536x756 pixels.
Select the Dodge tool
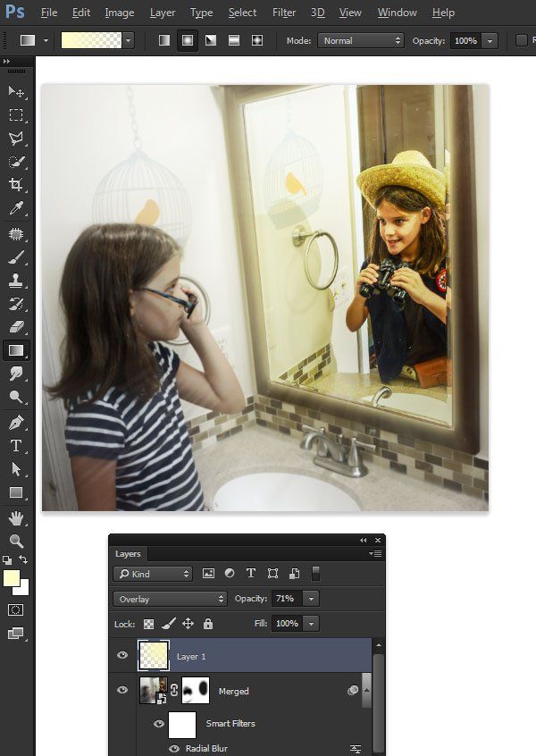16,397
